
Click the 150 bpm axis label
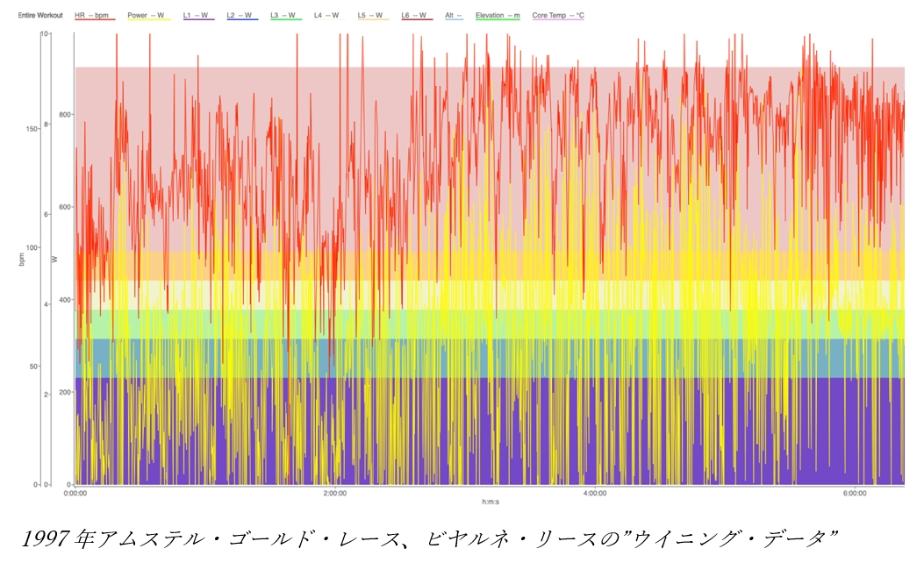tap(32, 129)
